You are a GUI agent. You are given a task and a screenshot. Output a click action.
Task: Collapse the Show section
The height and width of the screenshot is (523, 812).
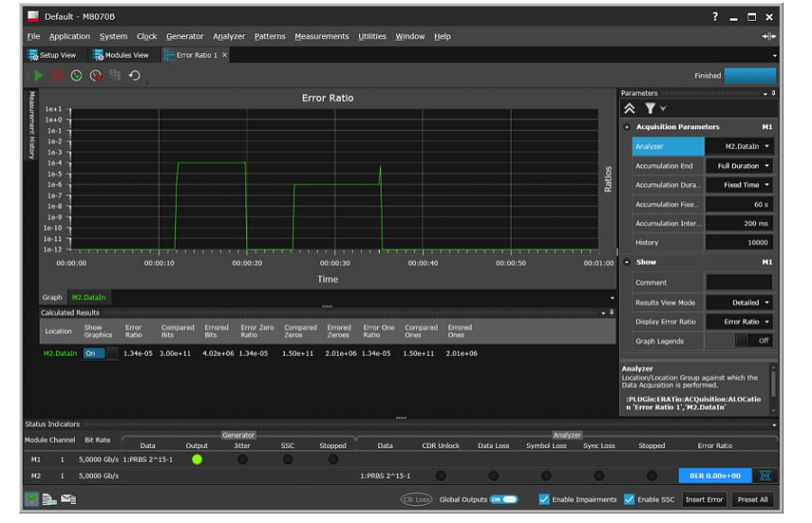coord(627,262)
